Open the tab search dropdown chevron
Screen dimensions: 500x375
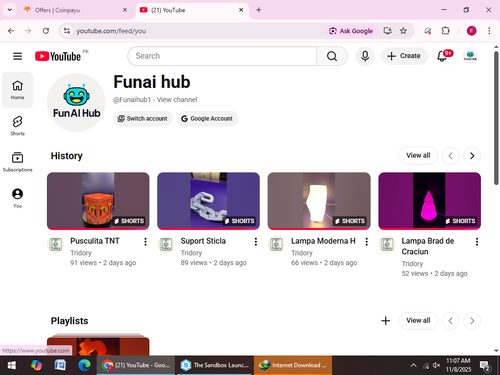point(10,10)
